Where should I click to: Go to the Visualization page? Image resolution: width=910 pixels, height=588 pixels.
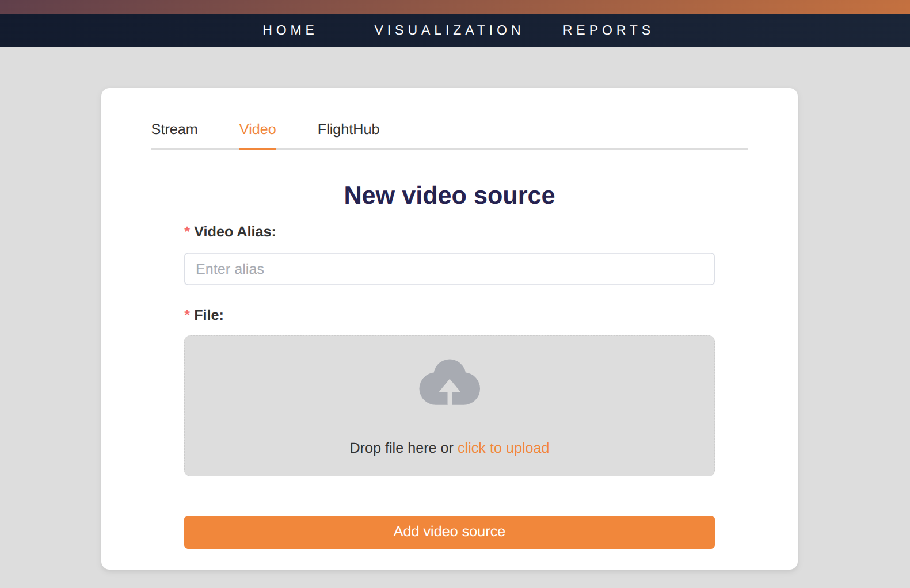click(448, 30)
